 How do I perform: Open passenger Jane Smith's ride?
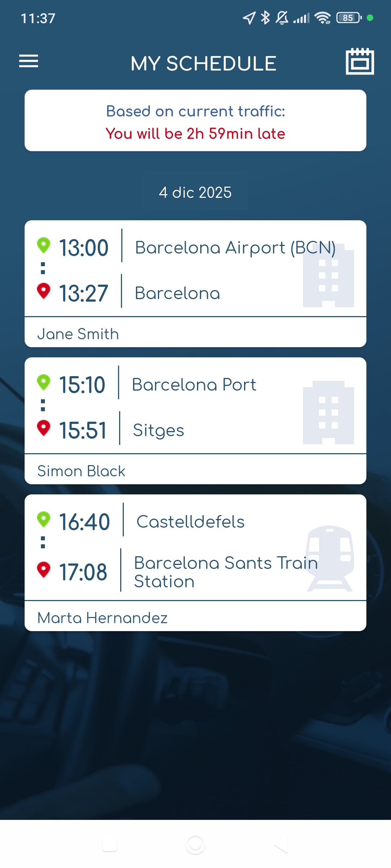[78, 334]
